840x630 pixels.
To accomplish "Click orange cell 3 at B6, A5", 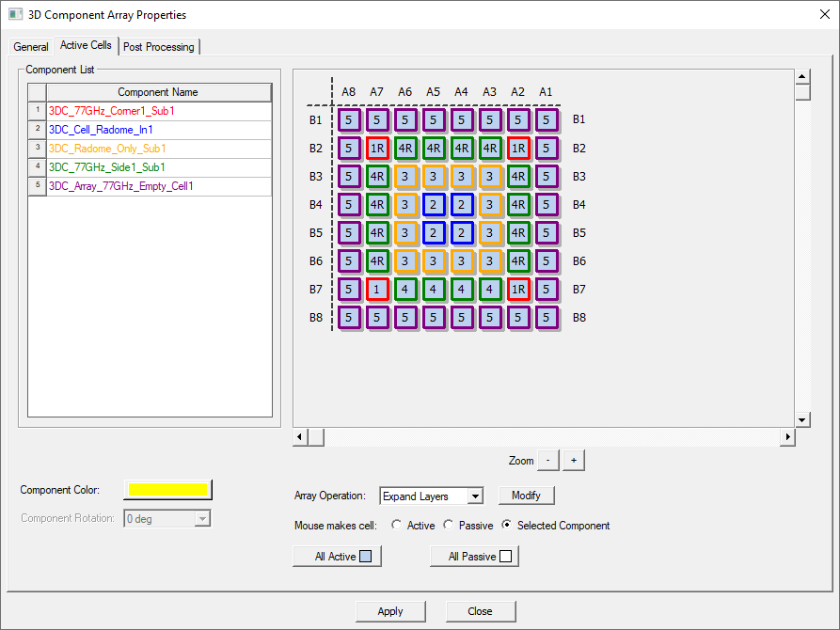I will click(x=434, y=260).
